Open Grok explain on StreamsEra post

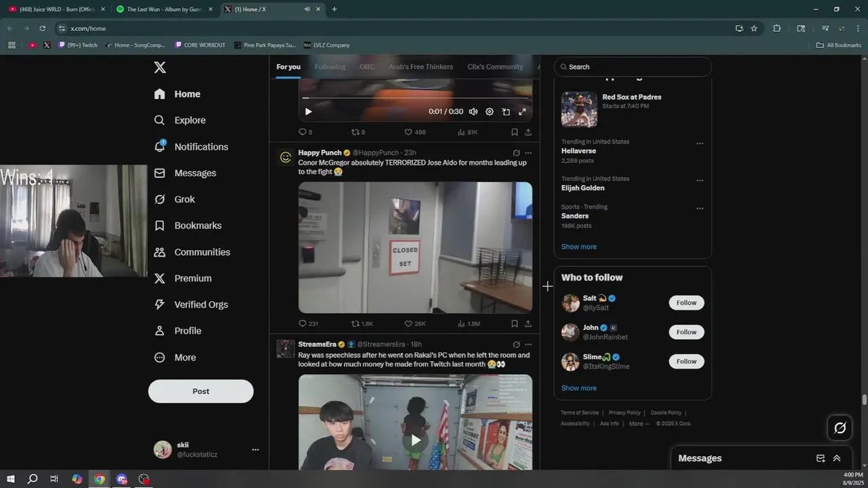[x=516, y=344]
